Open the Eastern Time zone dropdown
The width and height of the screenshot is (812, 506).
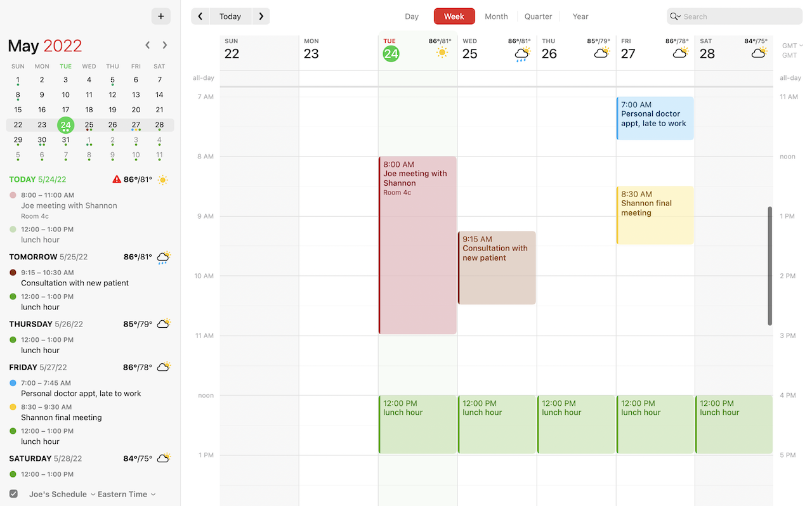127,494
